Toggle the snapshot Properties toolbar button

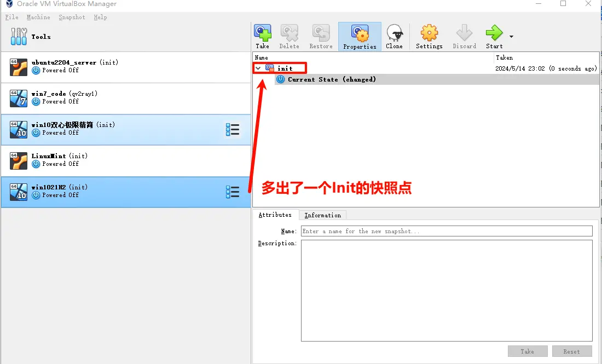pyautogui.click(x=360, y=37)
